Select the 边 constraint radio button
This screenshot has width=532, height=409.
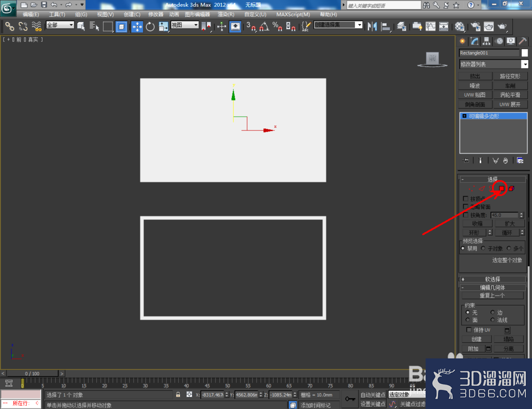pyautogui.click(x=492, y=312)
